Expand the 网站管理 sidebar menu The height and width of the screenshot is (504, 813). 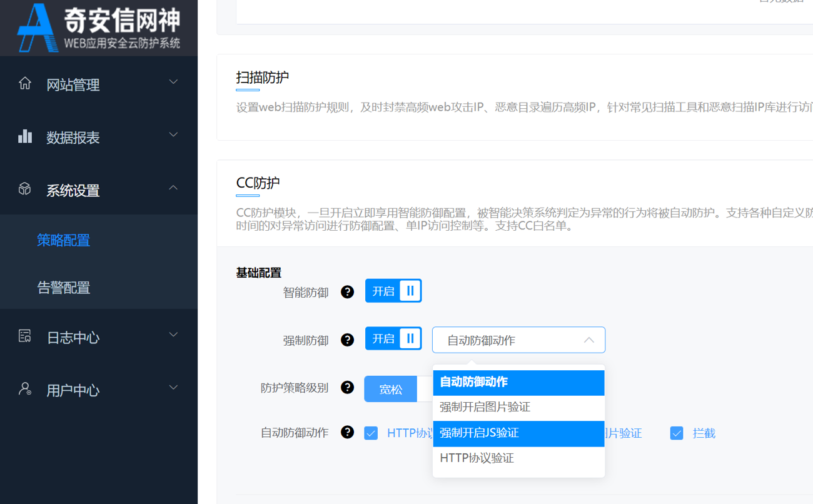tap(99, 84)
